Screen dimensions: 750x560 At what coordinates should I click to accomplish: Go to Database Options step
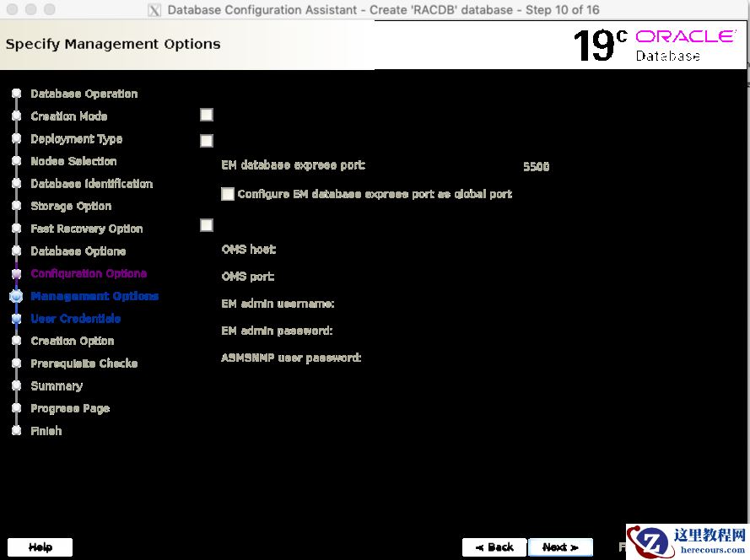(x=78, y=251)
